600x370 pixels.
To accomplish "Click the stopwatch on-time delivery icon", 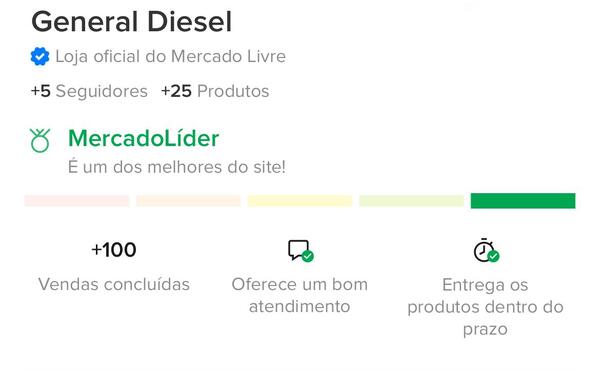I will 486,250.
